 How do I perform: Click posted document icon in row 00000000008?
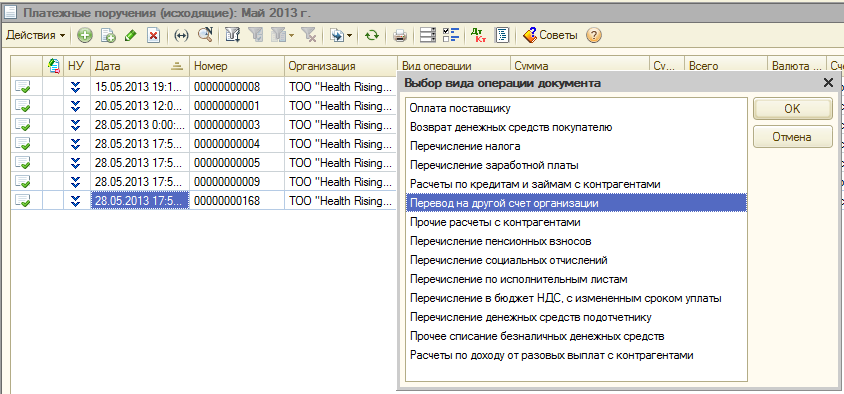(22, 87)
